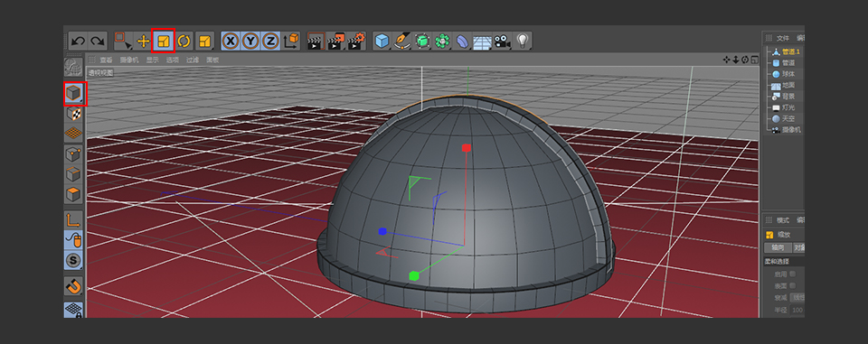Open the 显示 viewport menu

[152, 60]
